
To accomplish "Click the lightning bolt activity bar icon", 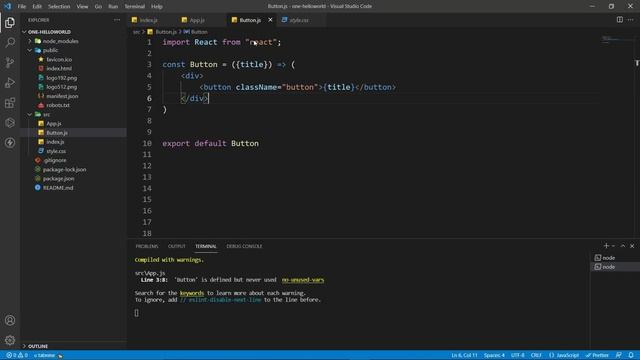I will pos(10,142).
